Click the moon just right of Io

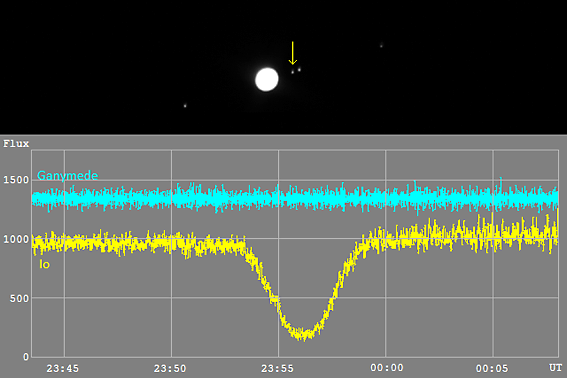tap(299, 69)
